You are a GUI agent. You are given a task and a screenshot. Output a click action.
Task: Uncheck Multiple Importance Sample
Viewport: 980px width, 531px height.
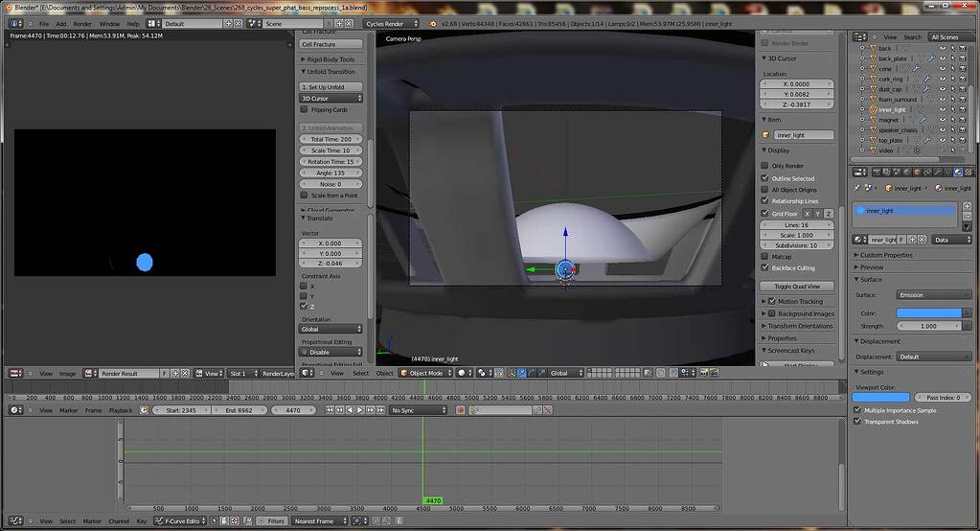pyautogui.click(x=857, y=410)
